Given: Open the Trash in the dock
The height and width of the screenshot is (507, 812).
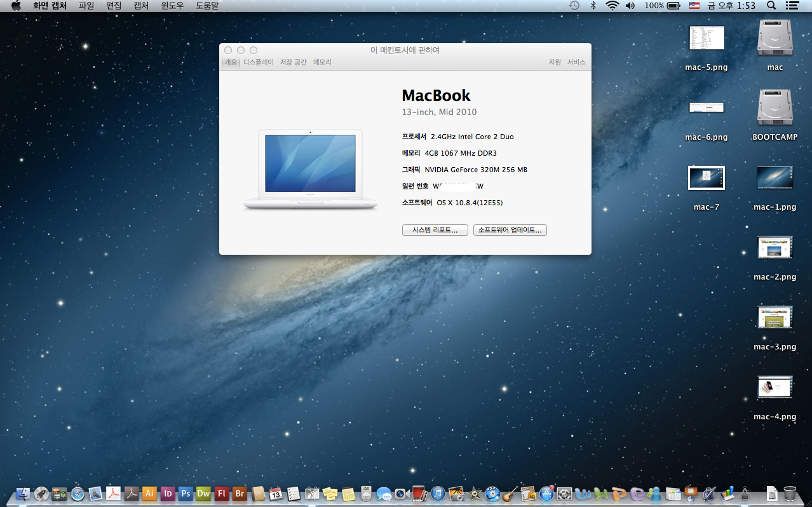Looking at the screenshot, I should coord(790,494).
